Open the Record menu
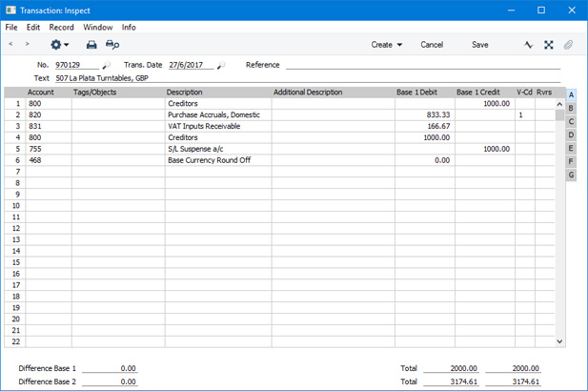 [x=62, y=28]
